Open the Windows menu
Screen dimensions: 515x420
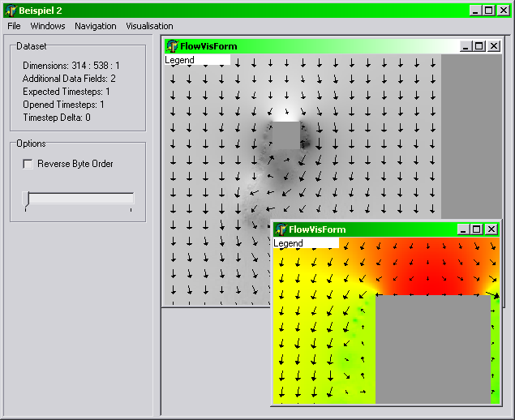click(48, 26)
